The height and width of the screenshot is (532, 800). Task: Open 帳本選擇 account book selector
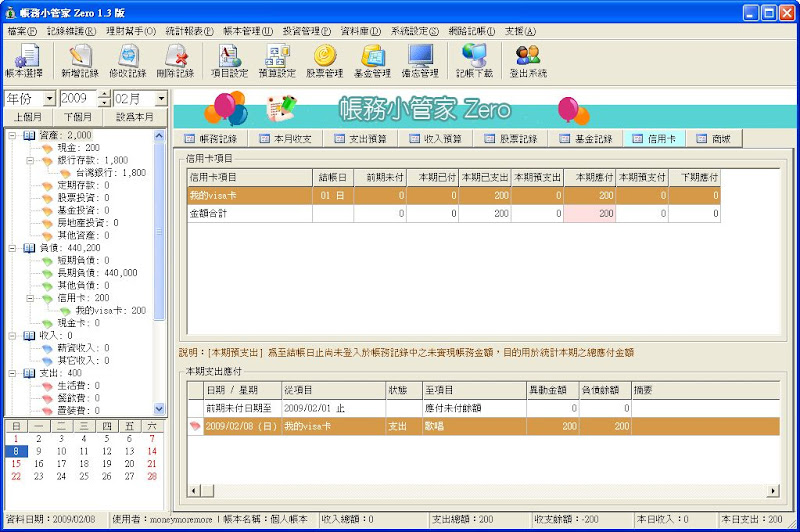[x=27, y=60]
